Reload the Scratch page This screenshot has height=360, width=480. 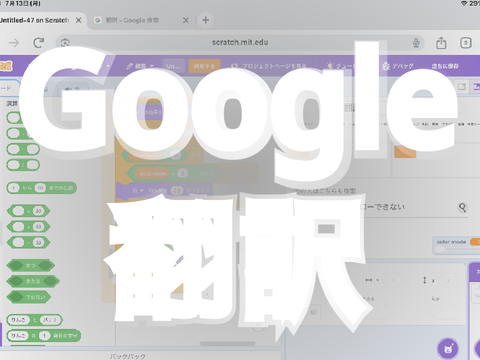point(39,43)
